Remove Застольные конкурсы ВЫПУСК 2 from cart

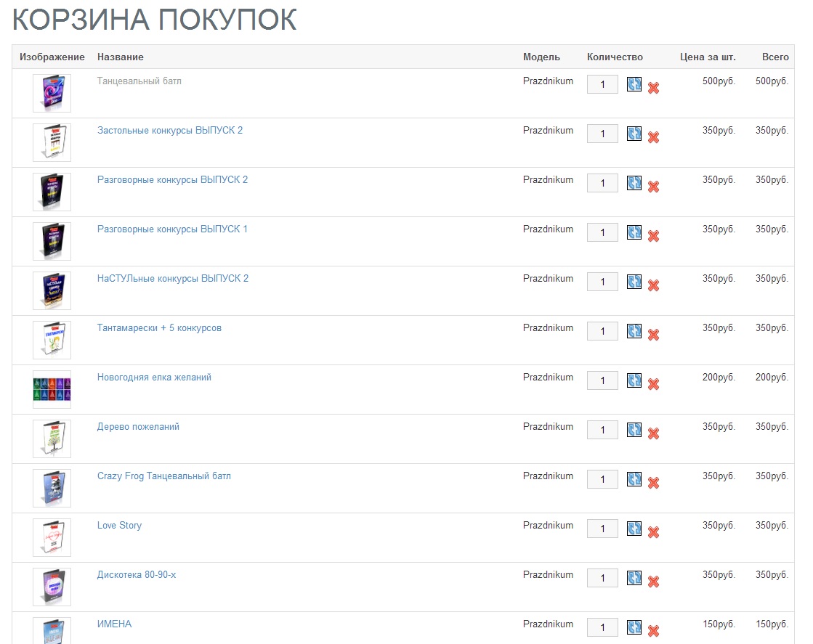pyautogui.click(x=653, y=137)
